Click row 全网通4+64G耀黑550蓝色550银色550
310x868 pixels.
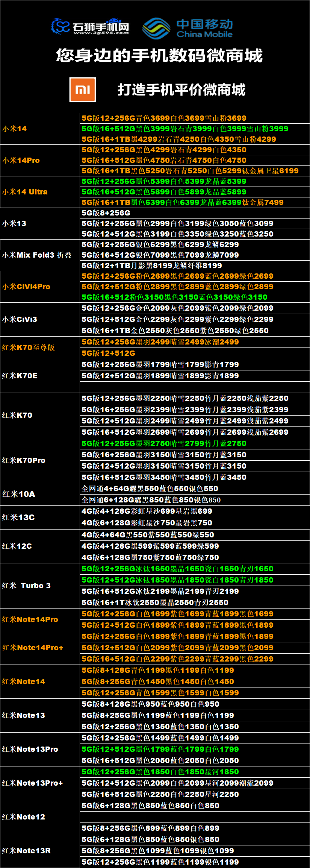(x=195, y=489)
